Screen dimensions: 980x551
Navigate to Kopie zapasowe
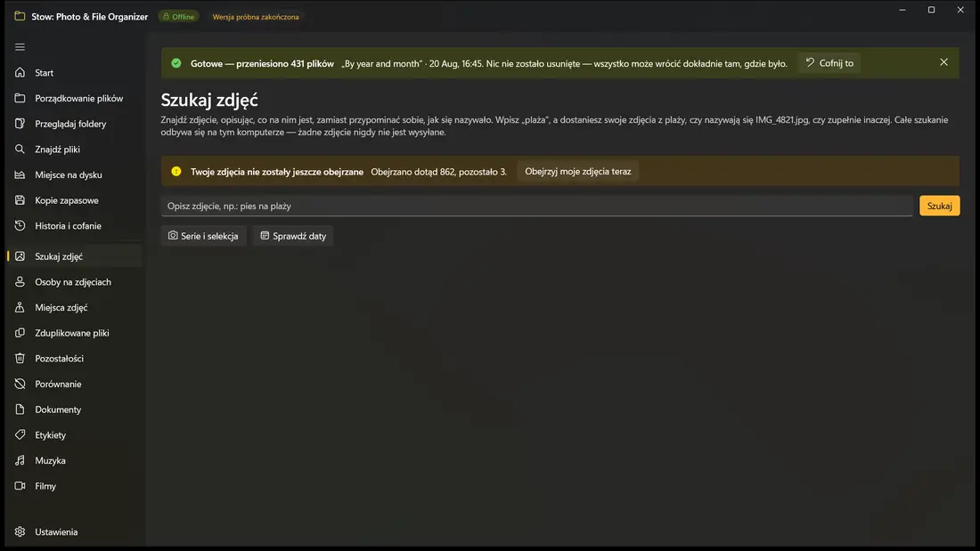click(x=75, y=200)
